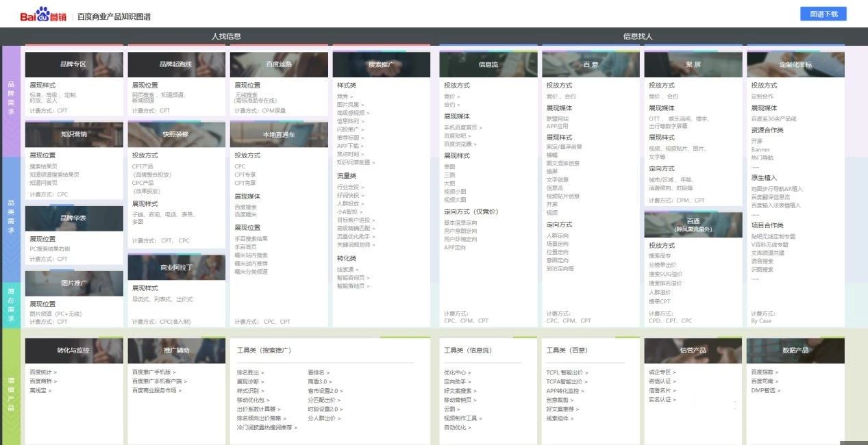Select the 搜索推广 header image

[382, 64]
